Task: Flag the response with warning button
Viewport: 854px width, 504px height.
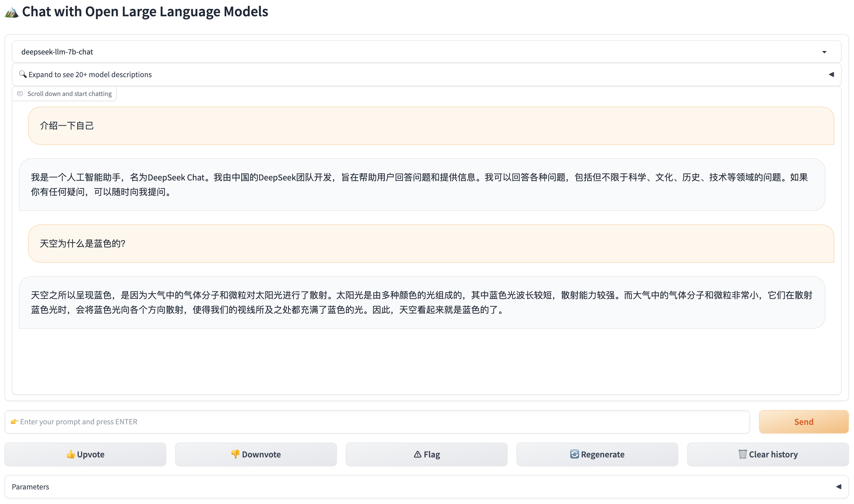Action: (x=426, y=454)
